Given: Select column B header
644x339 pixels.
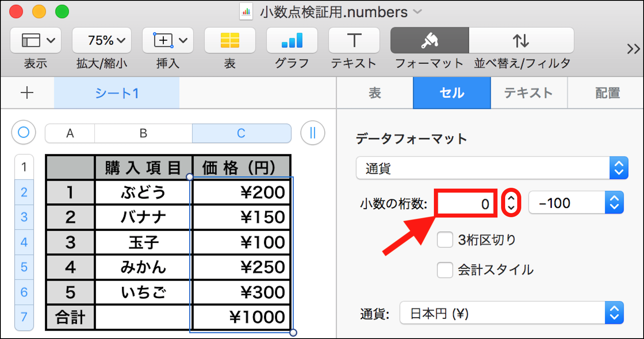Looking at the screenshot, I should [x=143, y=133].
